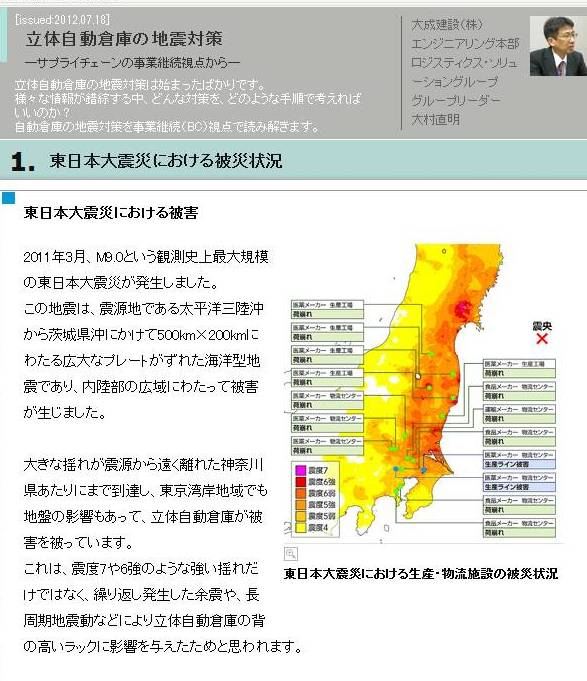Select the magenta 震度7 legend swatch
This screenshot has width=587, height=681.
300,470
